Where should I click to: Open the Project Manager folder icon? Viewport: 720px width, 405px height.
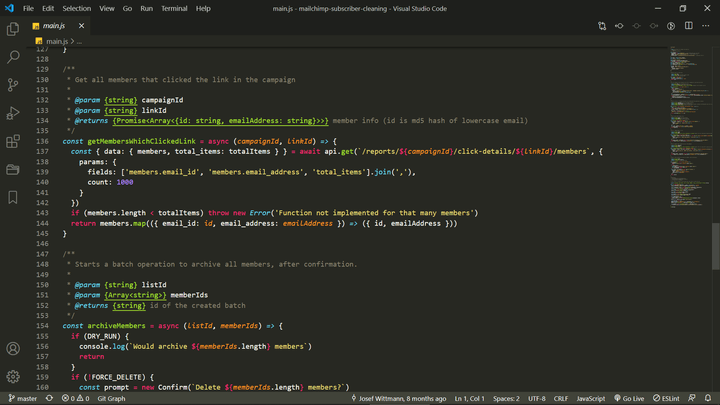(13, 169)
